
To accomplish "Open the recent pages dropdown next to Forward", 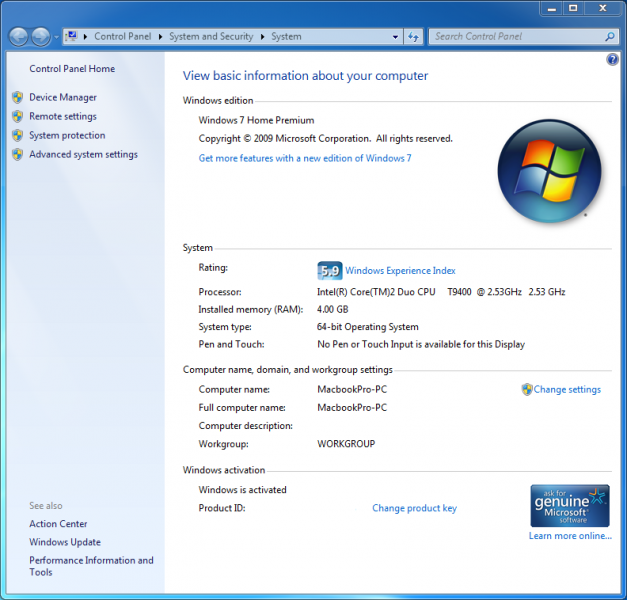I will [55, 37].
